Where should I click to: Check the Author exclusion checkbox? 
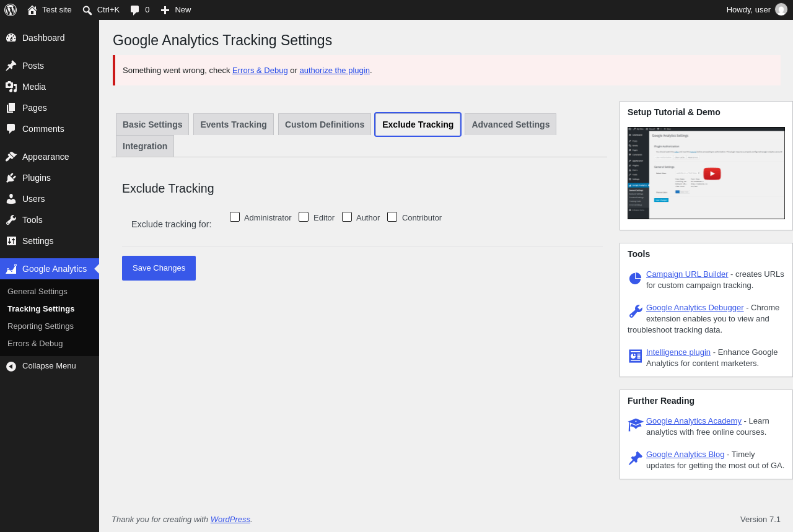tap(347, 217)
